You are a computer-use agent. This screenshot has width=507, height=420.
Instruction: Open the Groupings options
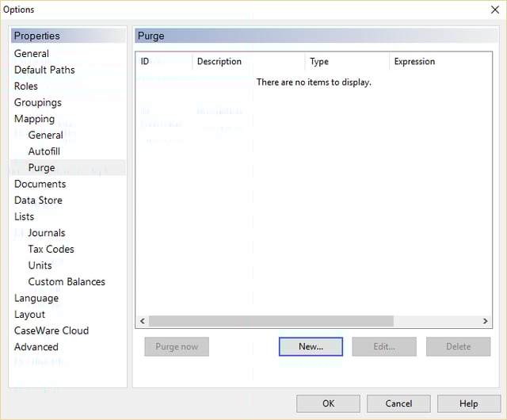pos(38,102)
